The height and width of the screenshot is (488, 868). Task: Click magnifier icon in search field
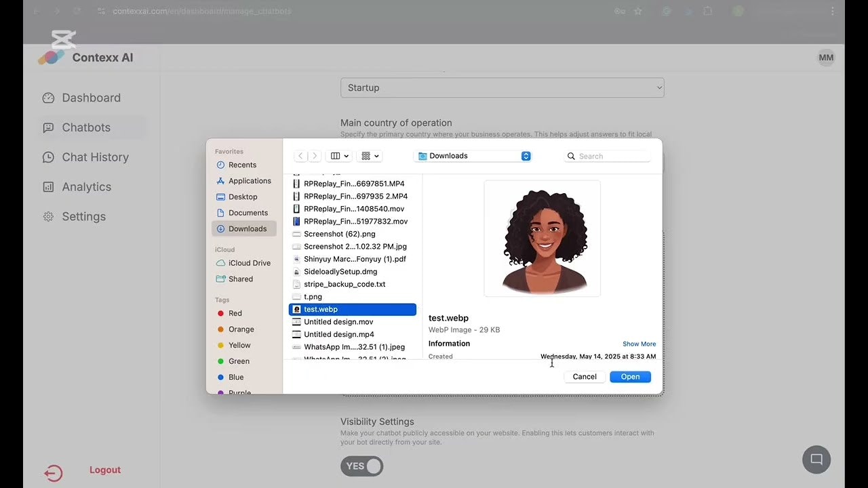pyautogui.click(x=571, y=156)
